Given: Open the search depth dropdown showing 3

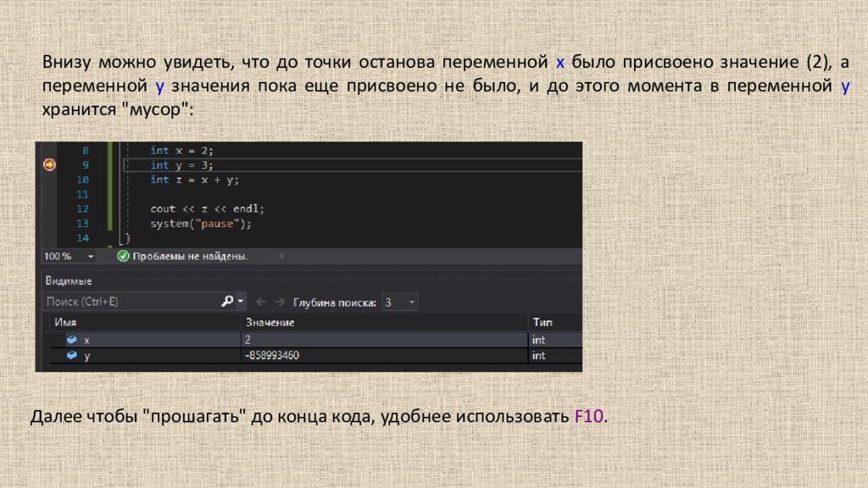Looking at the screenshot, I should (400, 302).
